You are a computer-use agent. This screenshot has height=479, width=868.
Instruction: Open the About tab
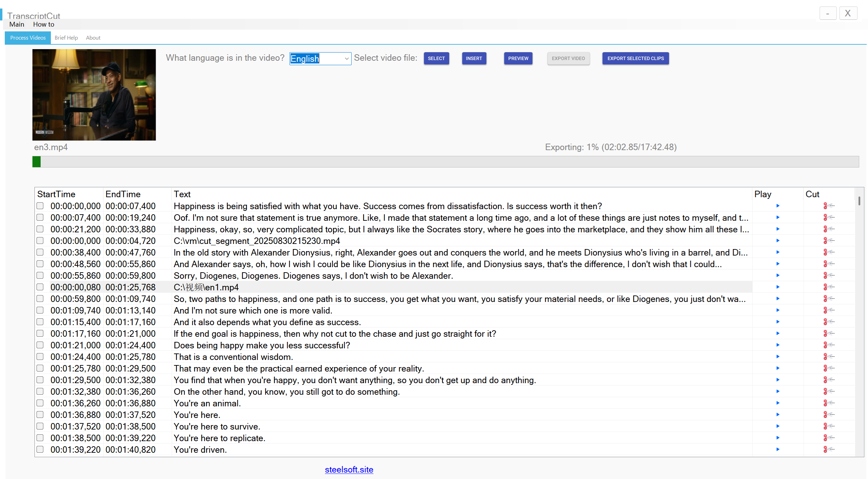(93, 38)
